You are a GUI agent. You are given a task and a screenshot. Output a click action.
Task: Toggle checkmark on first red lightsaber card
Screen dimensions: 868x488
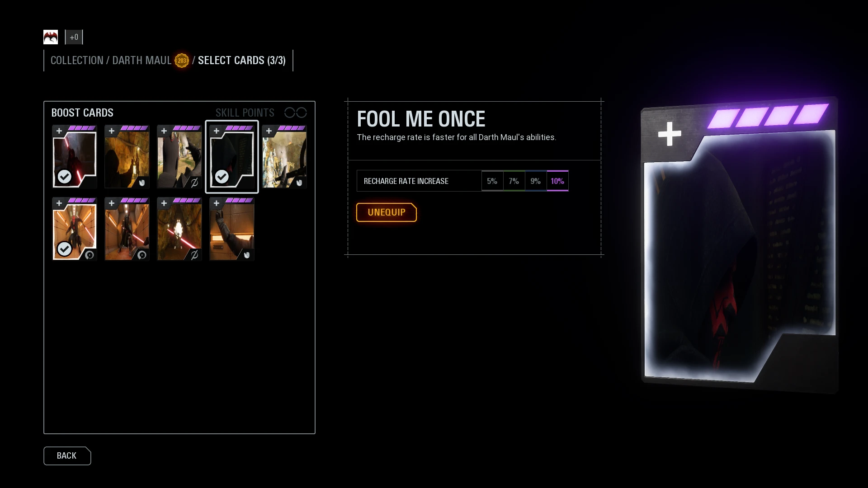65,177
